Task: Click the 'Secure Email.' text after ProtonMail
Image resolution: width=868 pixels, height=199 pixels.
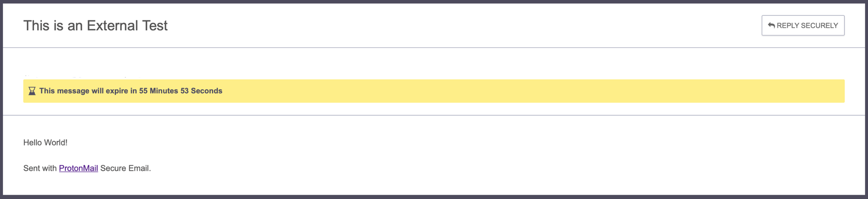Action: point(125,168)
